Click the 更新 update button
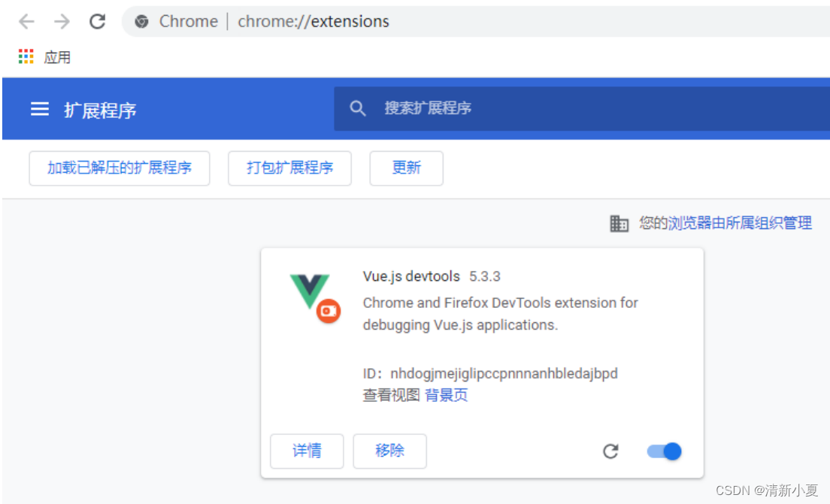The width and height of the screenshot is (830, 504). (x=406, y=168)
